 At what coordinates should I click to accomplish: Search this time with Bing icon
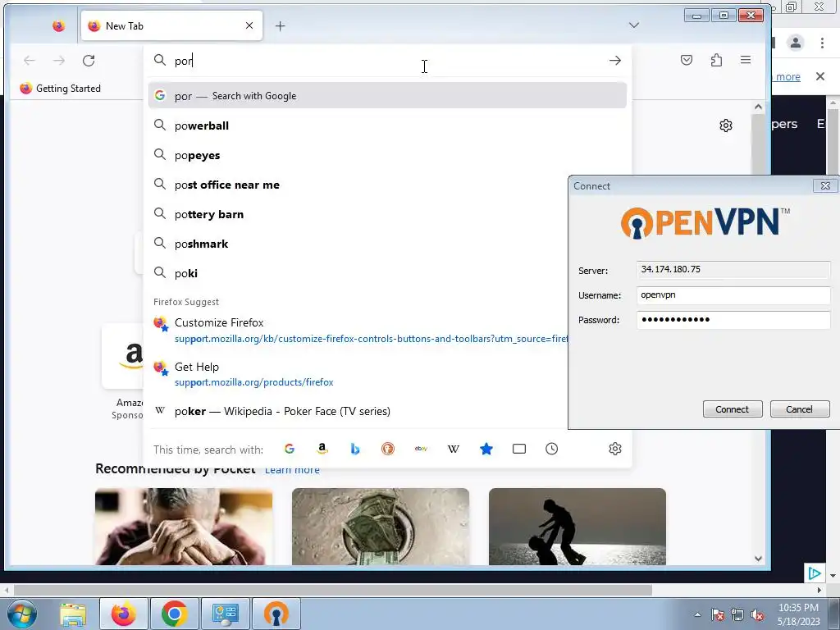tap(354, 449)
